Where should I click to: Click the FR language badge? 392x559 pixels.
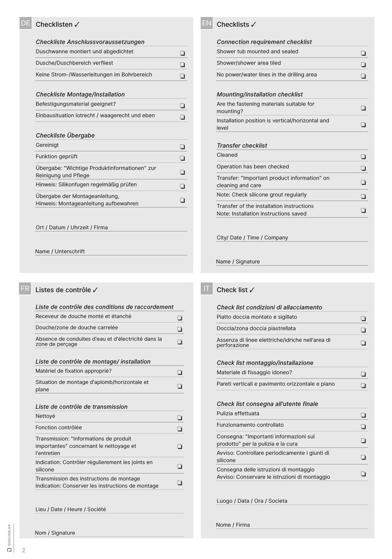[x=25, y=288]
